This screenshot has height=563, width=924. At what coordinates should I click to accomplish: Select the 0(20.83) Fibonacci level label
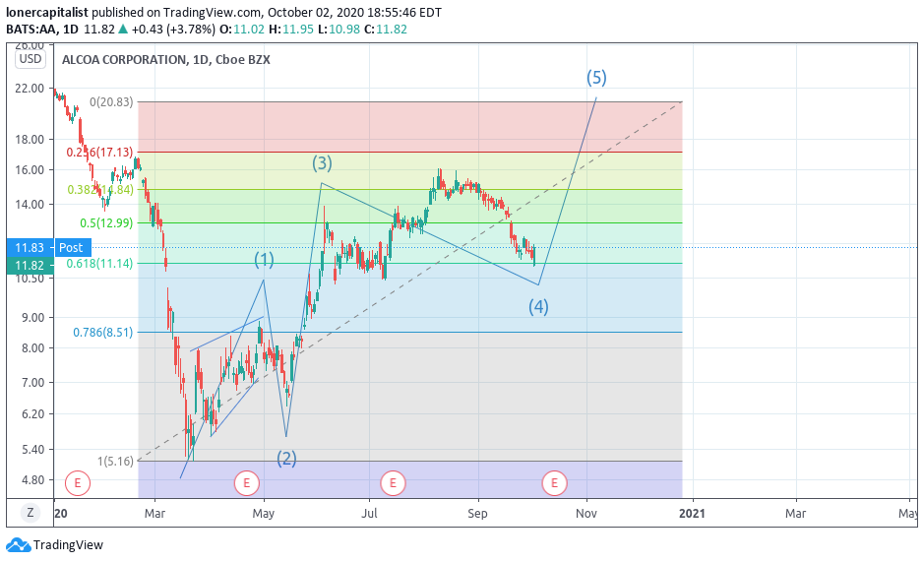point(111,102)
